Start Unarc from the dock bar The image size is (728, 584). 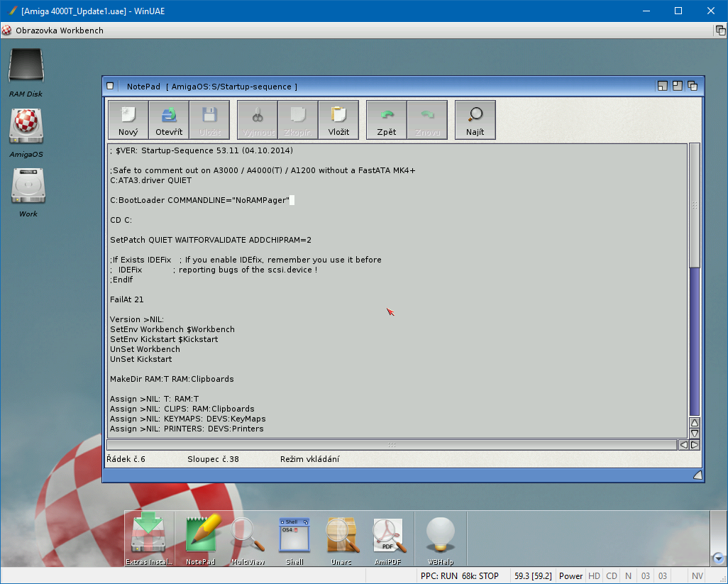(x=341, y=536)
